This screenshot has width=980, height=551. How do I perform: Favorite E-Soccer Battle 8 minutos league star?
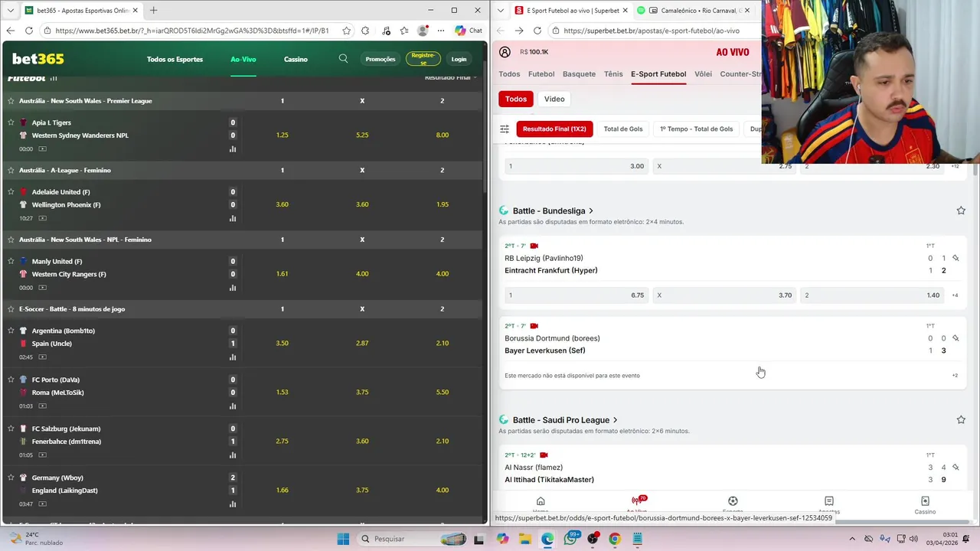coord(11,309)
